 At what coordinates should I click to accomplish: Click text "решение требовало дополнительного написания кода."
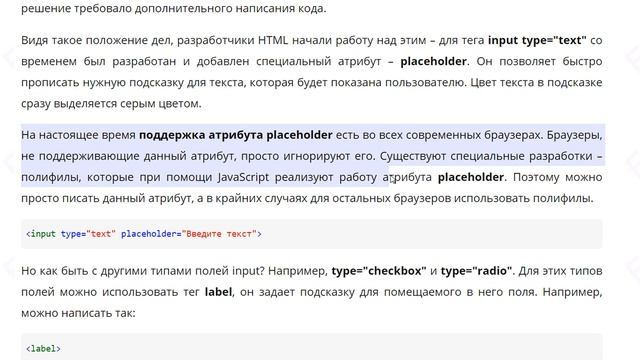point(173,9)
